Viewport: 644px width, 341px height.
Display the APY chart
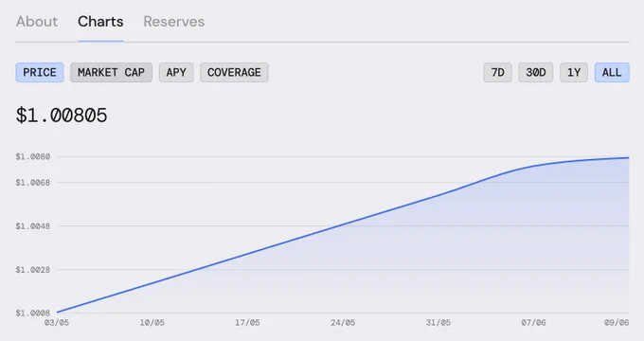click(176, 72)
